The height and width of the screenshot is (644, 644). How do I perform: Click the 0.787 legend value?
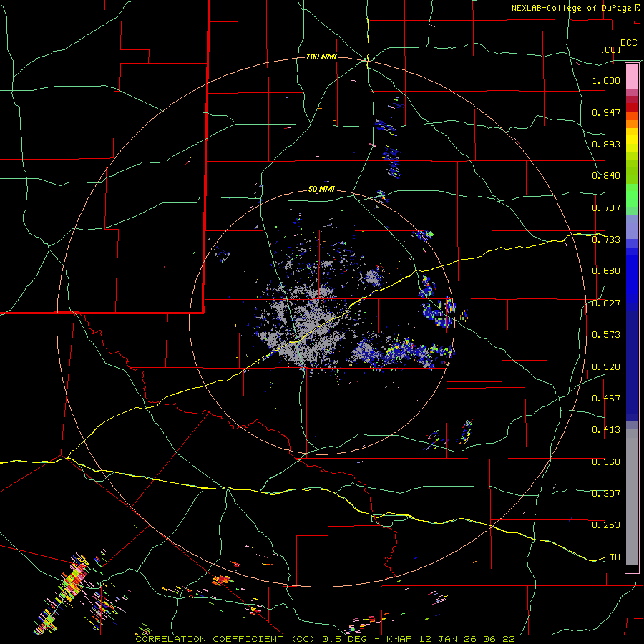click(606, 208)
